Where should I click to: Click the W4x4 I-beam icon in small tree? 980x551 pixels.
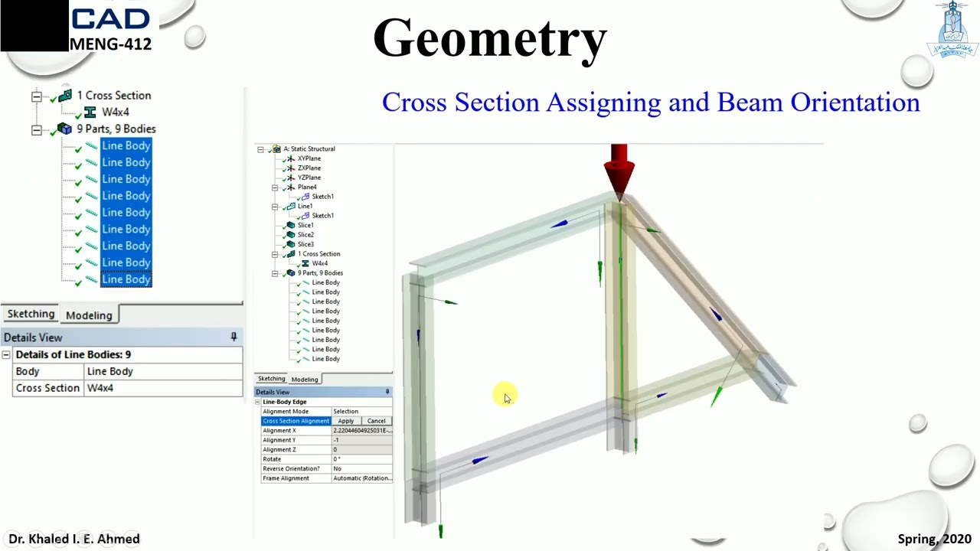tap(305, 263)
